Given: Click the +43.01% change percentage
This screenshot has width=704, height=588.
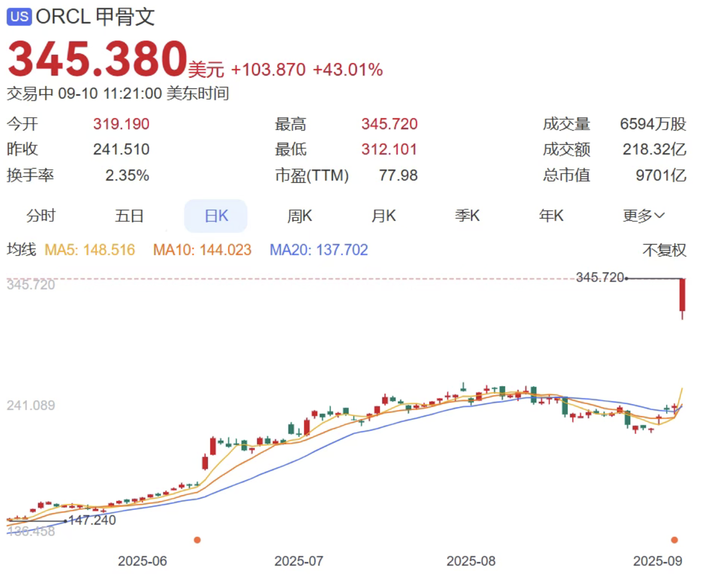Looking at the screenshot, I should point(348,70).
